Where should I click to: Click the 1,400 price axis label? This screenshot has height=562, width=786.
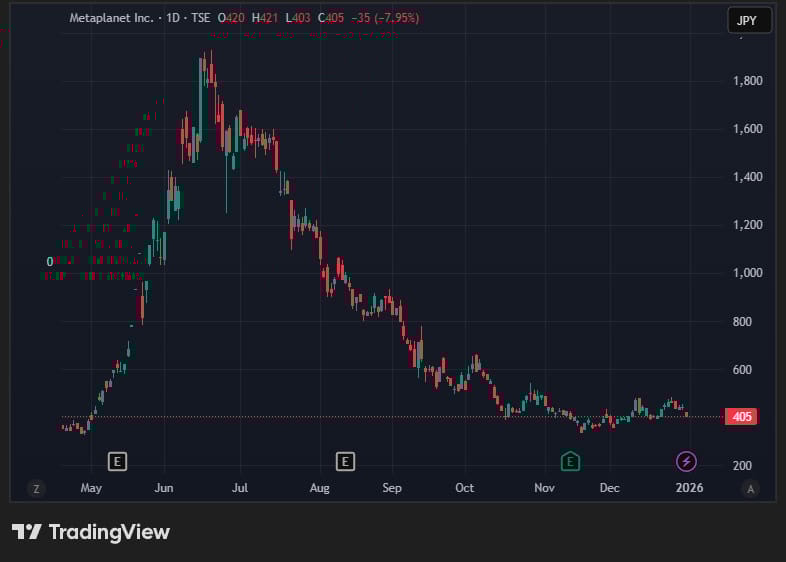point(747,176)
